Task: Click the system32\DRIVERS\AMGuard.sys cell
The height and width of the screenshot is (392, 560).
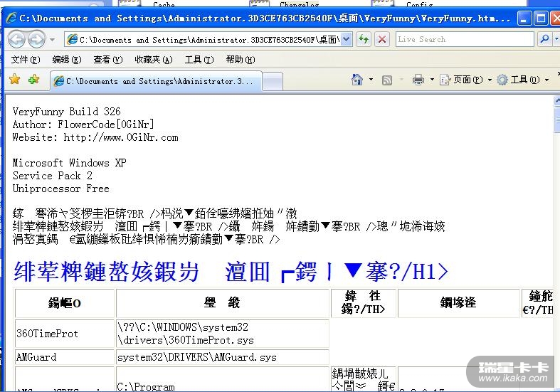Action: pyautogui.click(x=223, y=357)
